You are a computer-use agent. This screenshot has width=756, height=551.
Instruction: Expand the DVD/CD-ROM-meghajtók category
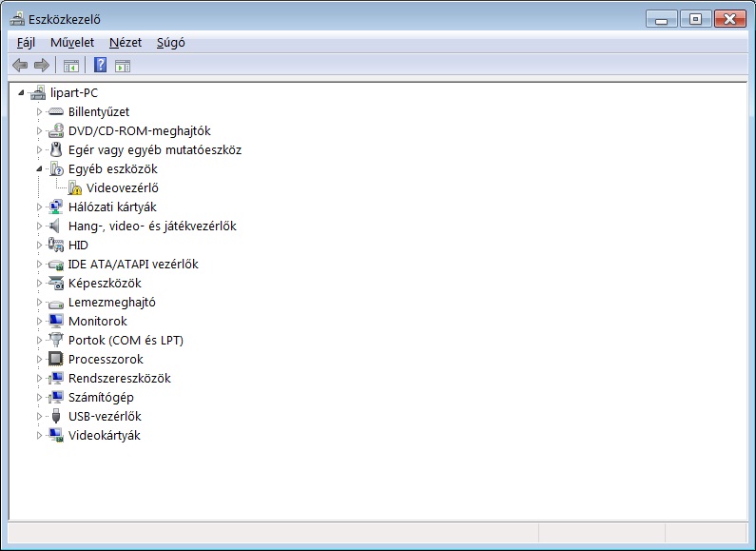click(x=40, y=130)
